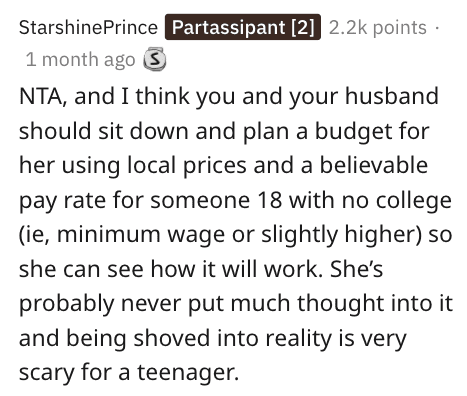Viewport: 467px width, 396px height.
Task: Open the '1 month ago' timestamp permalink
Action: (x=80, y=60)
